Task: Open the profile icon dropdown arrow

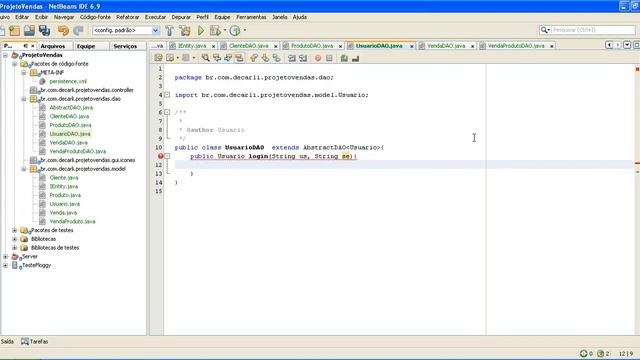Action: 244,30
